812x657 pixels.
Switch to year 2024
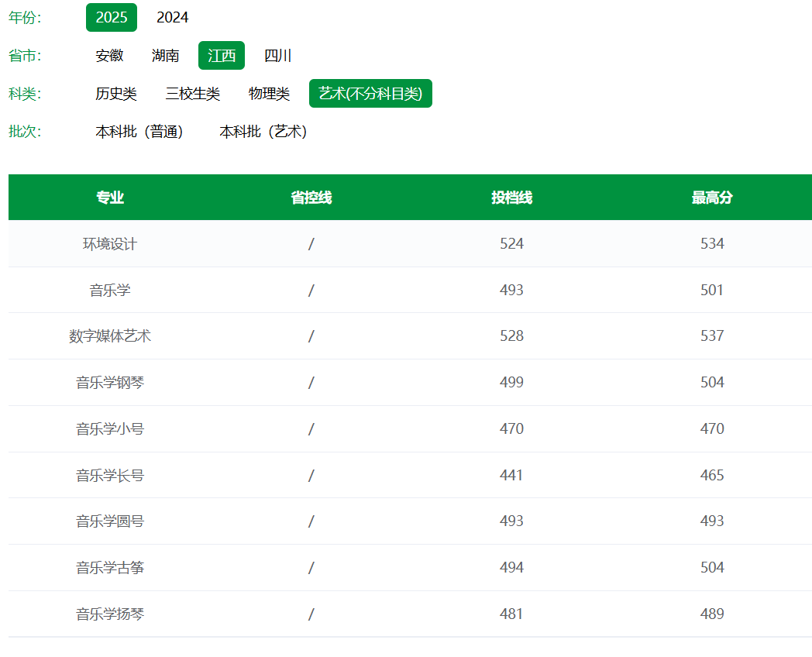click(x=173, y=17)
